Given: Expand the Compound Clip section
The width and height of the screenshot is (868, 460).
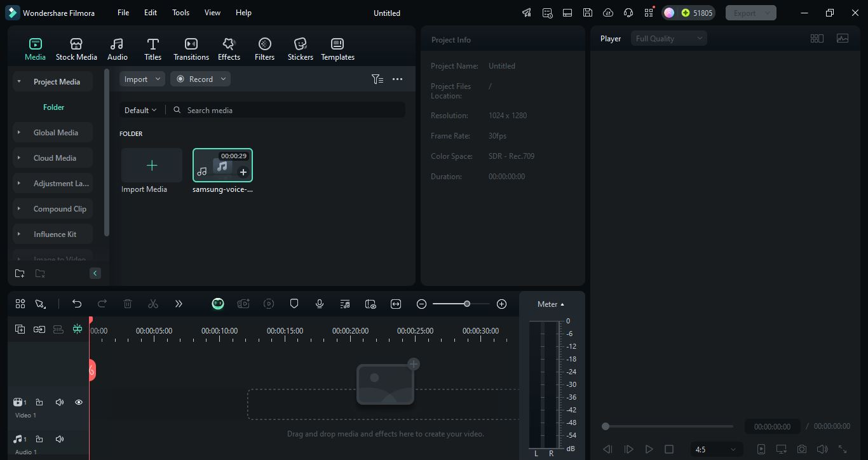Looking at the screenshot, I should (19, 208).
